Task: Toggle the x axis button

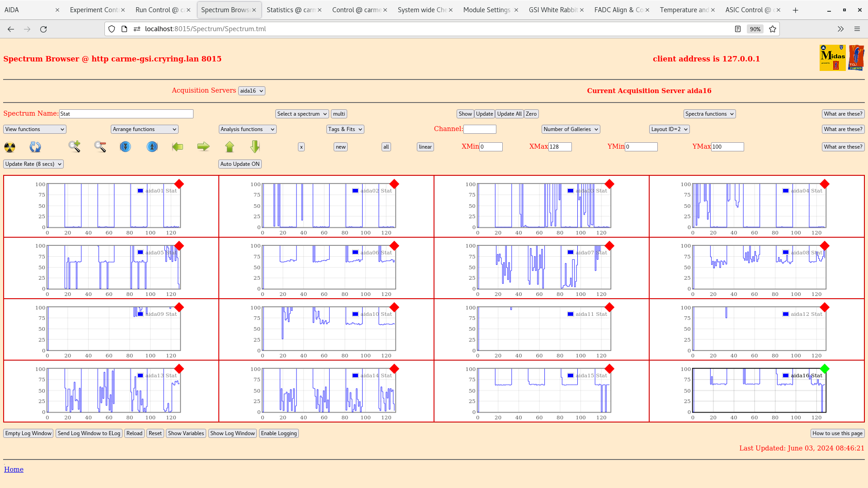Action: click(x=301, y=146)
